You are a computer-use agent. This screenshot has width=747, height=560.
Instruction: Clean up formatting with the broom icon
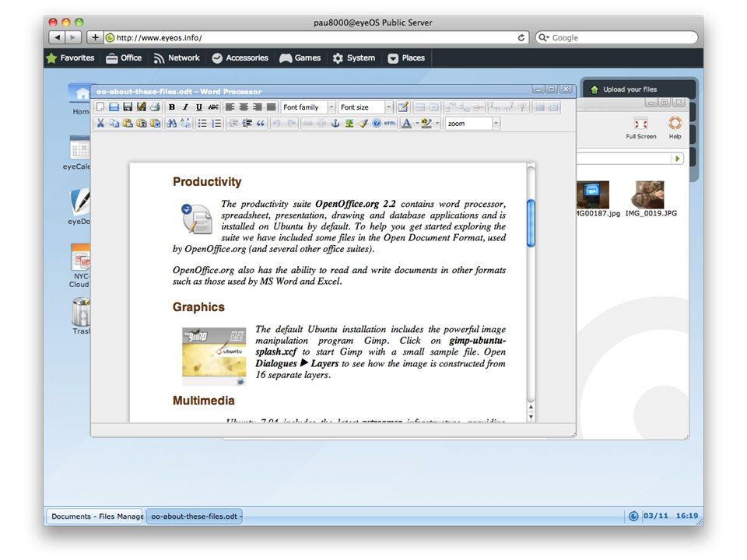pos(363,124)
